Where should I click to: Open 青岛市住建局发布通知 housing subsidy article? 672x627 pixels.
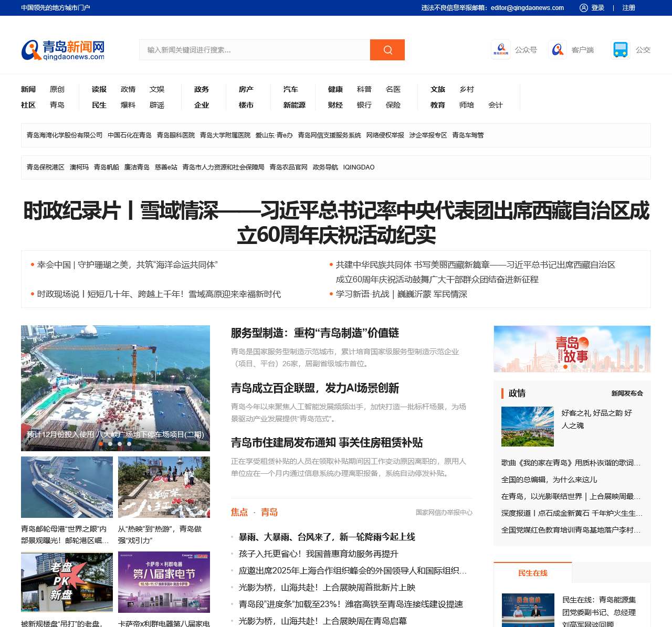point(327,443)
